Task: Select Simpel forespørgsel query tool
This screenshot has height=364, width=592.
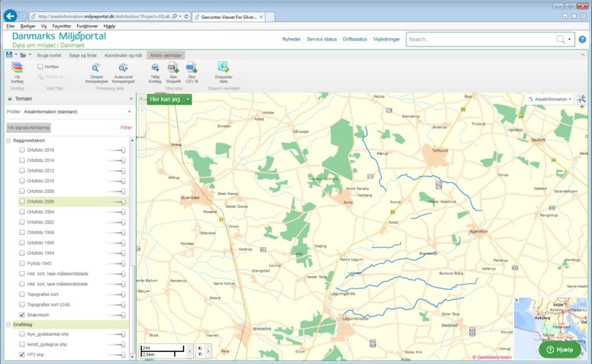Action: [x=96, y=73]
